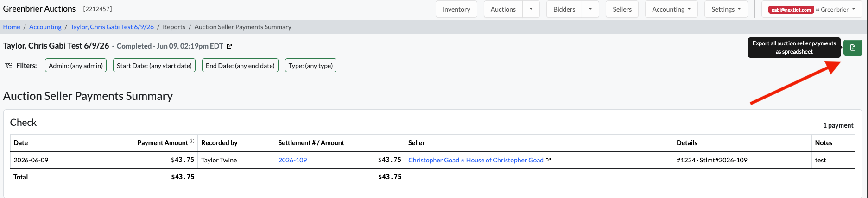Go to the Inventory page

point(456,9)
